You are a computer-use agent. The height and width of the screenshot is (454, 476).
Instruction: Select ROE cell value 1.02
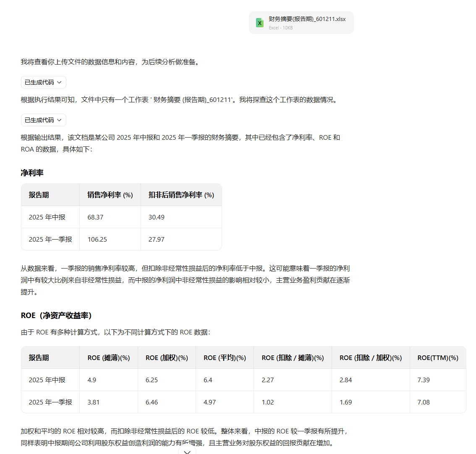267,402
